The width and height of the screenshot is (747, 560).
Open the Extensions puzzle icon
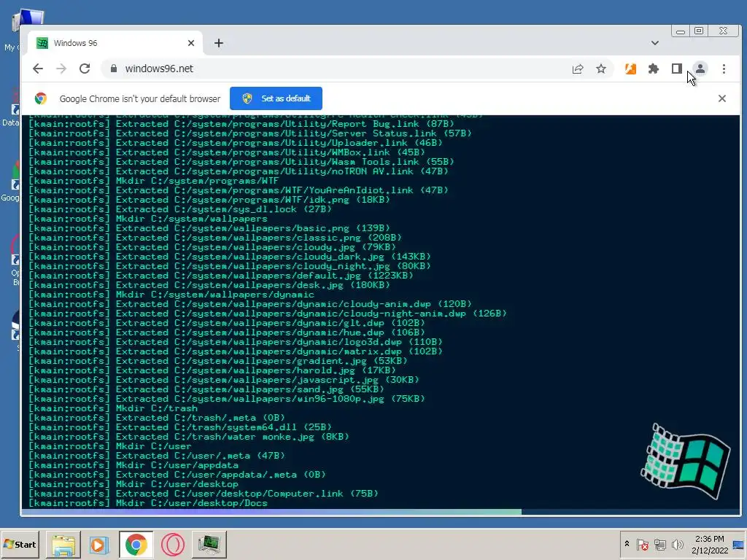[x=653, y=69]
